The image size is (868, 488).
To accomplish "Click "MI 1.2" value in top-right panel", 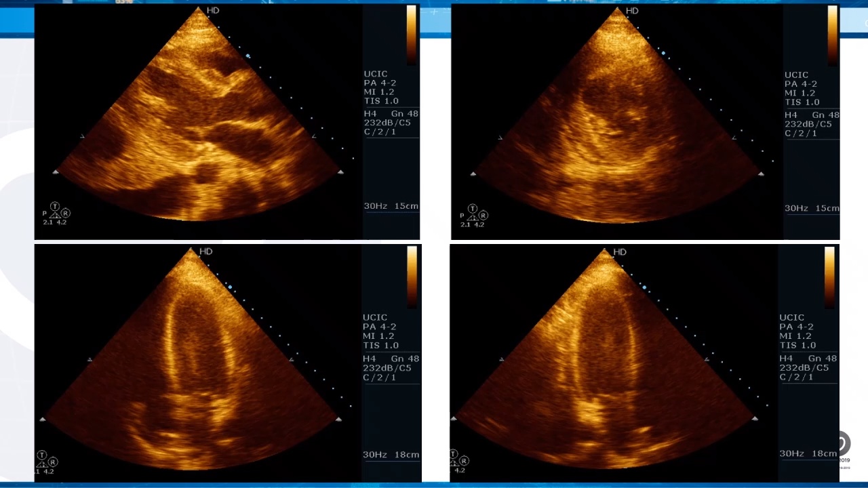I will coord(800,93).
